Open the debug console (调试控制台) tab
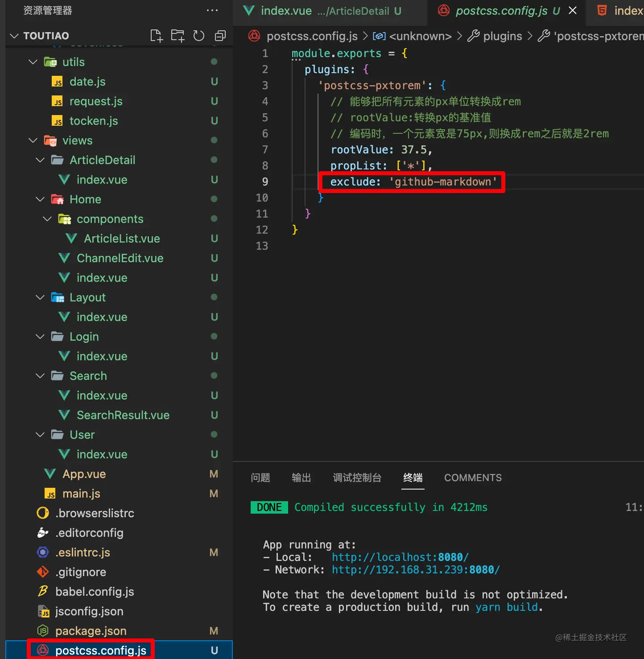The width and height of the screenshot is (644, 659). [357, 478]
